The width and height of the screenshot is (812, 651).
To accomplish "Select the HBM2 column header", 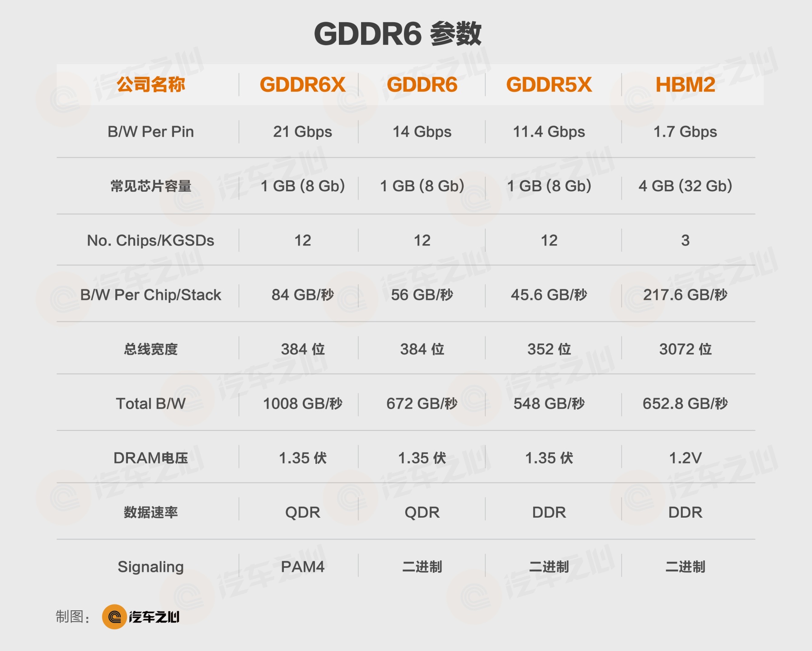I will [x=685, y=85].
